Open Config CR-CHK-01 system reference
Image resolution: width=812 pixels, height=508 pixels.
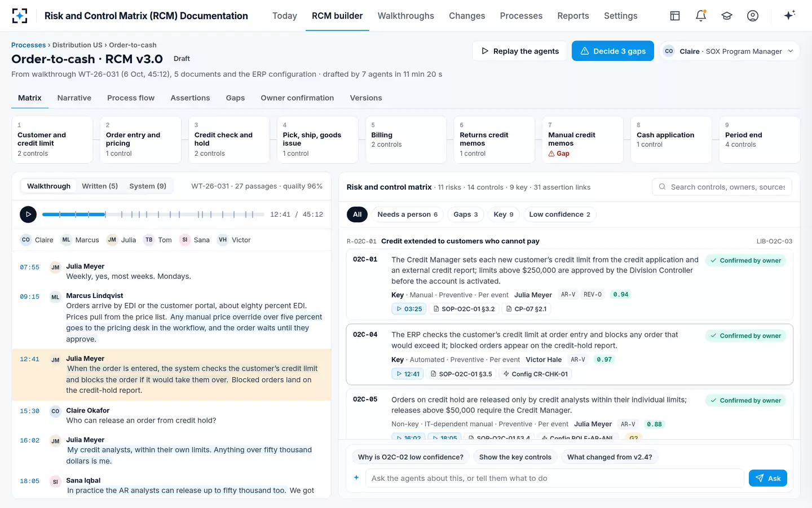[x=536, y=374]
